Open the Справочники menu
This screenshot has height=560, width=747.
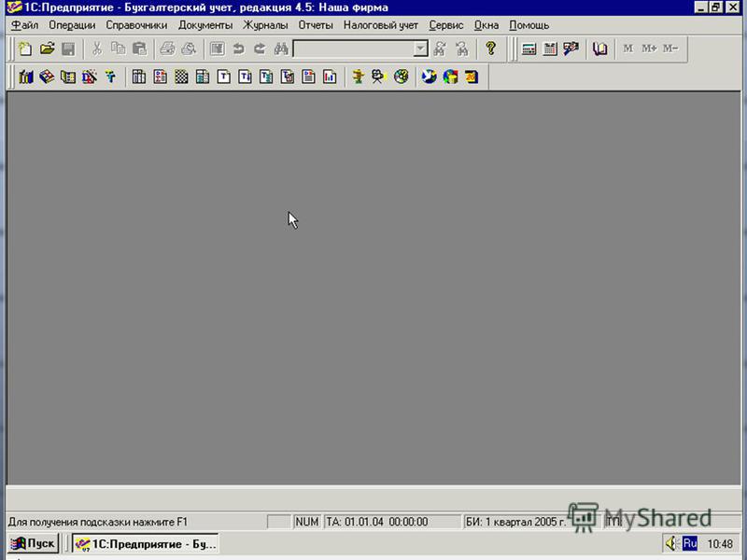tap(136, 25)
